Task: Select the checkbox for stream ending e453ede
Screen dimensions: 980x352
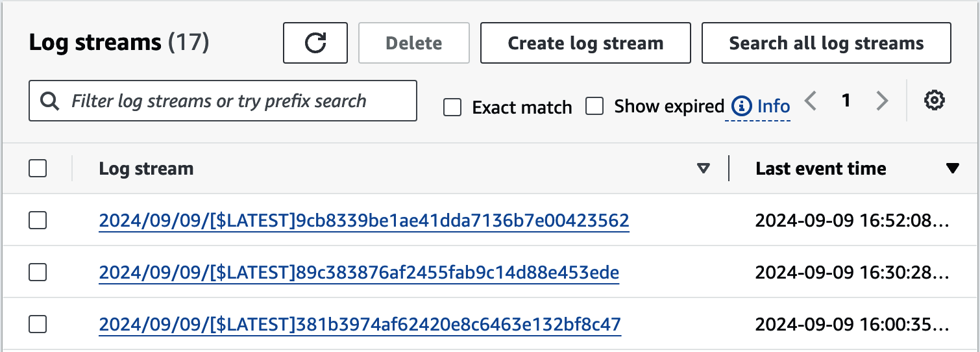Action: pyautogui.click(x=38, y=272)
